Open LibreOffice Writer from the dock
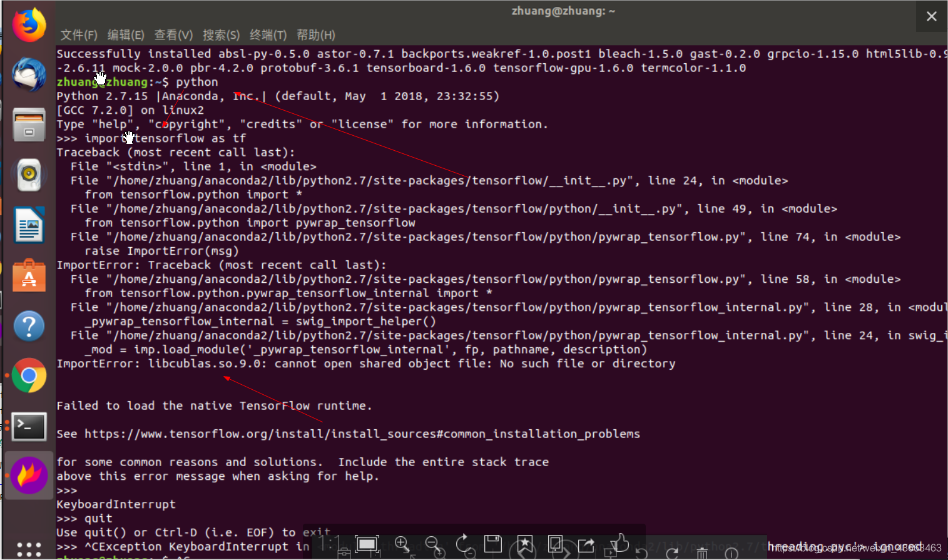Image resolution: width=948 pixels, height=560 pixels. (x=29, y=225)
